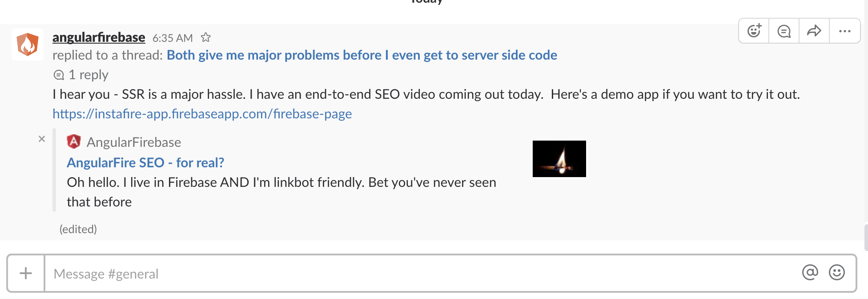Open the plus attachment menu

26,273
